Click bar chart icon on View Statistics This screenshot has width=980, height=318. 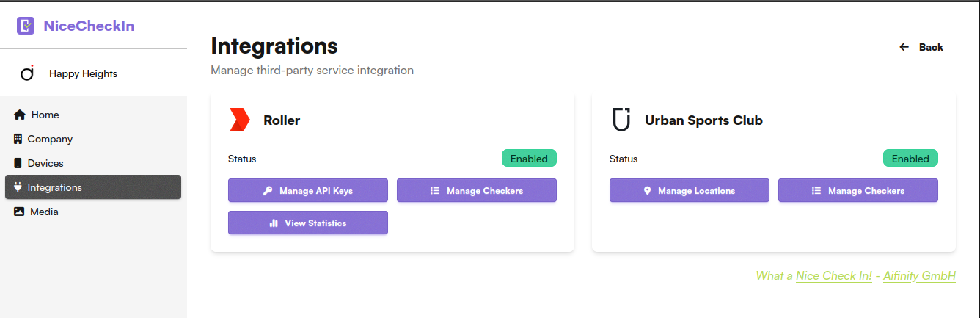point(274,223)
